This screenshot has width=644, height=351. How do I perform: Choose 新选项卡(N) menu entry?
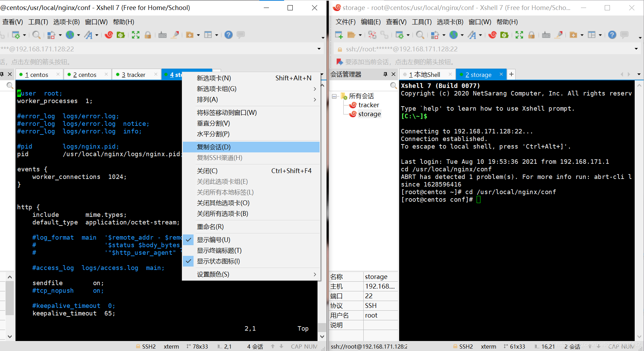(x=251, y=78)
